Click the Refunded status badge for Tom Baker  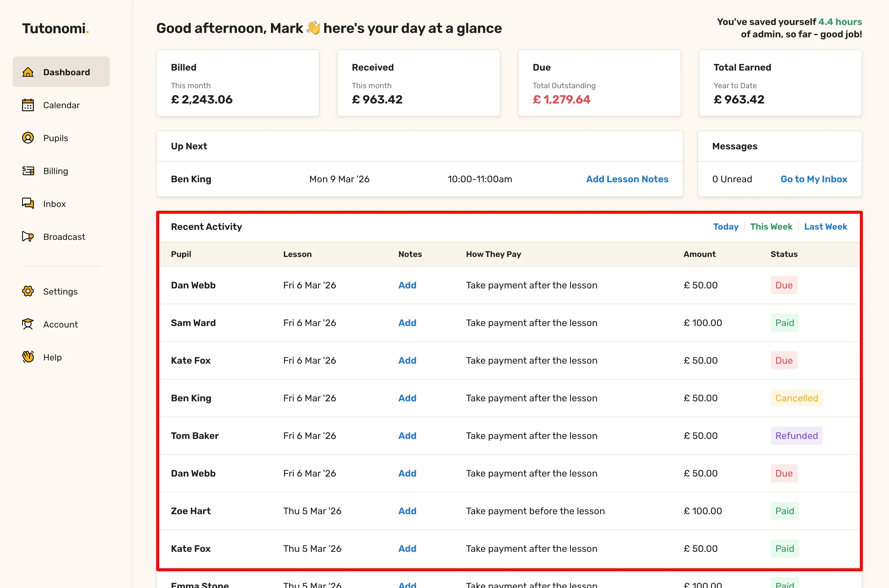point(796,436)
